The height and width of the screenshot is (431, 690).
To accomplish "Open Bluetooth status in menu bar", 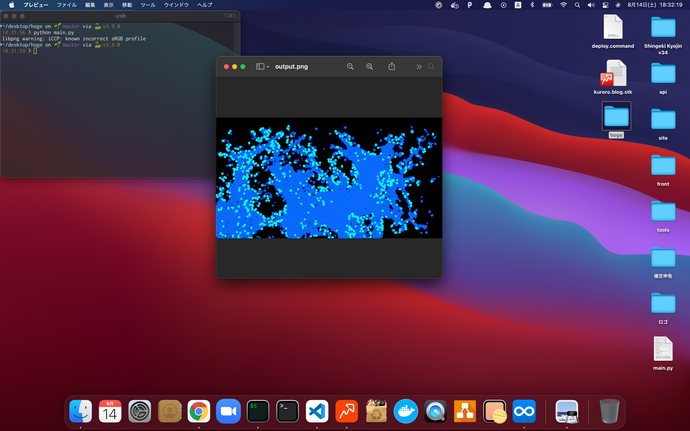I will coord(532,5).
